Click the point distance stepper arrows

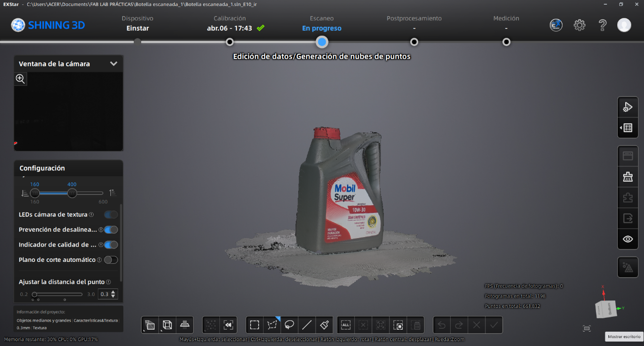[114, 294]
